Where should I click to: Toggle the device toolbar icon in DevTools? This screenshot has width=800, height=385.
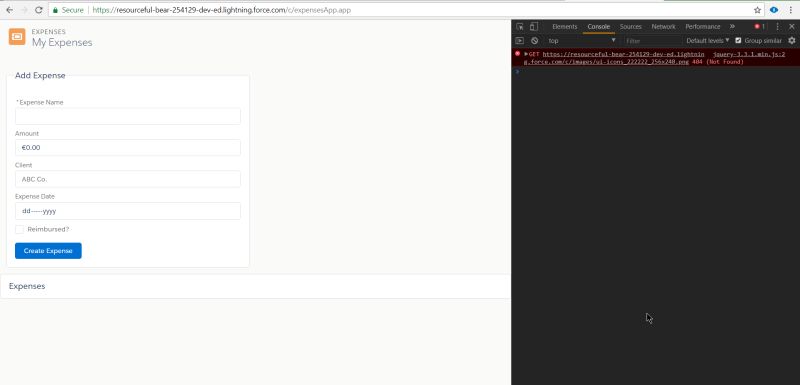534,27
